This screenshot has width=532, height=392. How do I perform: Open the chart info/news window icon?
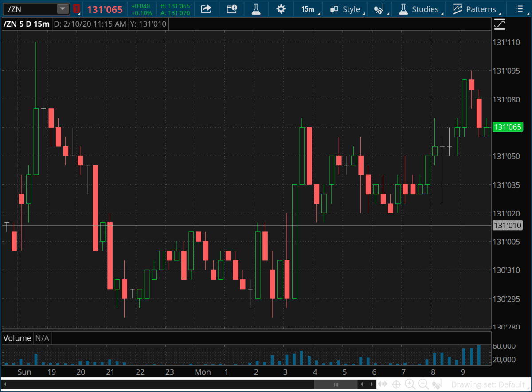pos(231,9)
